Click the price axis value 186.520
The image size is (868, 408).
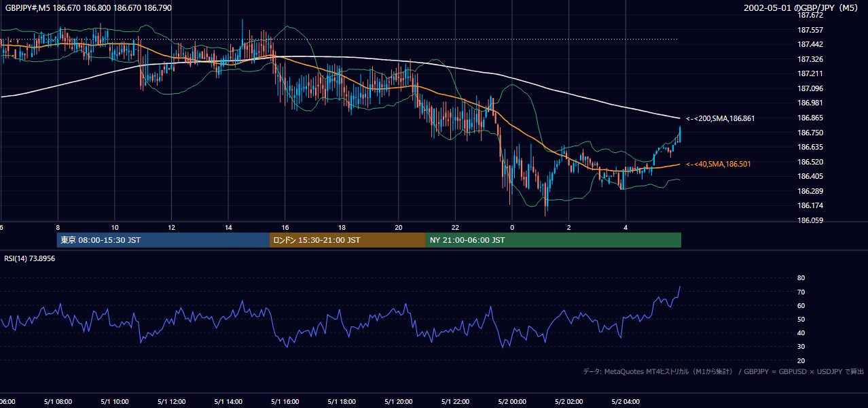tap(809, 162)
